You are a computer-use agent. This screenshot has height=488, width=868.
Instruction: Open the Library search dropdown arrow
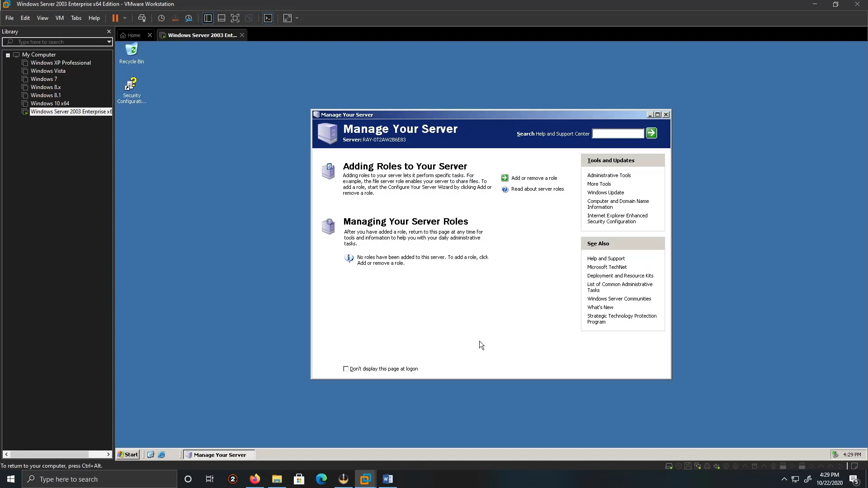click(x=109, y=42)
